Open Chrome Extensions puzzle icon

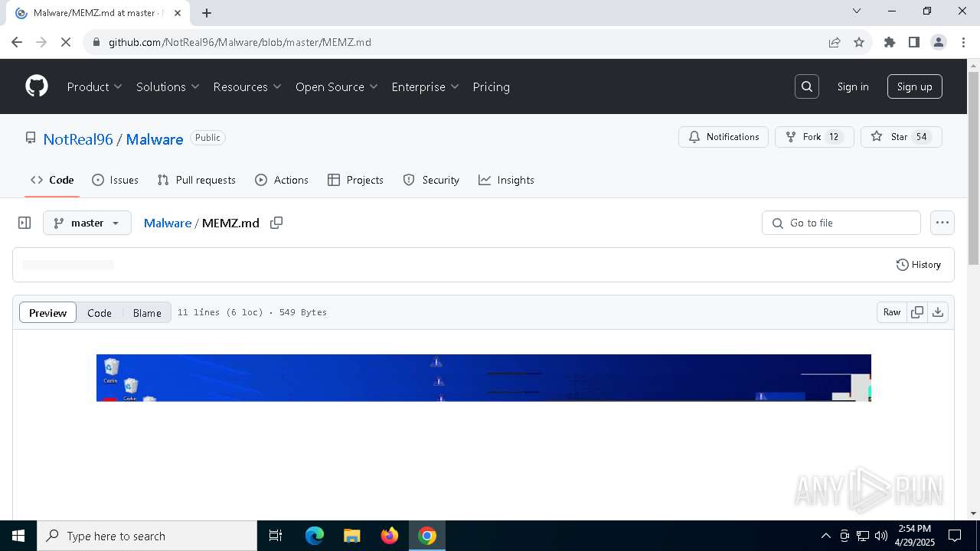(890, 42)
